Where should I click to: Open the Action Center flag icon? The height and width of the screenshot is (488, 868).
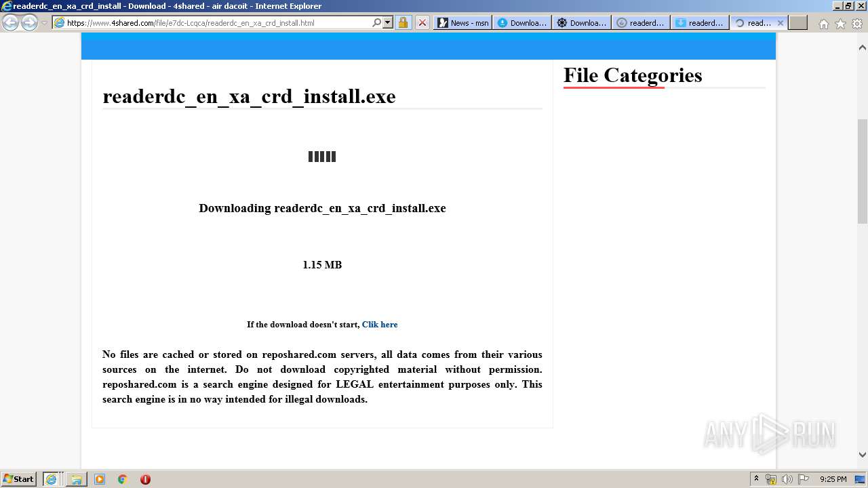point(804,479)
